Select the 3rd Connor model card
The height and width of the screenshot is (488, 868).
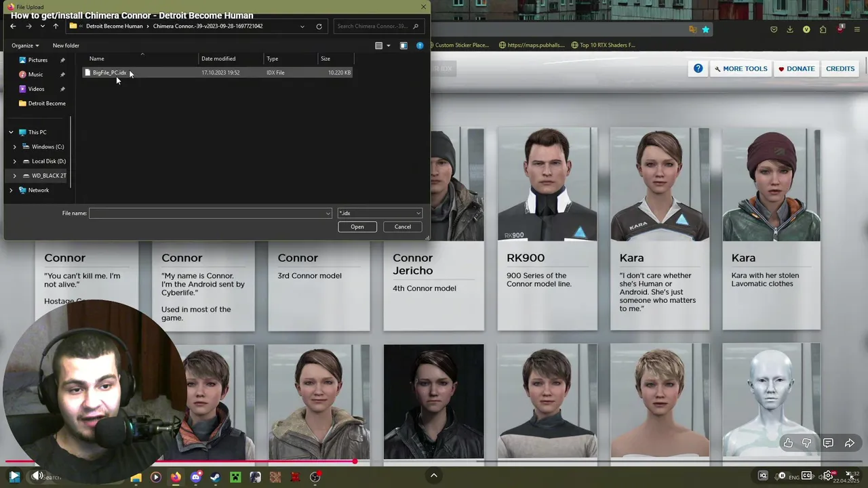coord(319,286)
